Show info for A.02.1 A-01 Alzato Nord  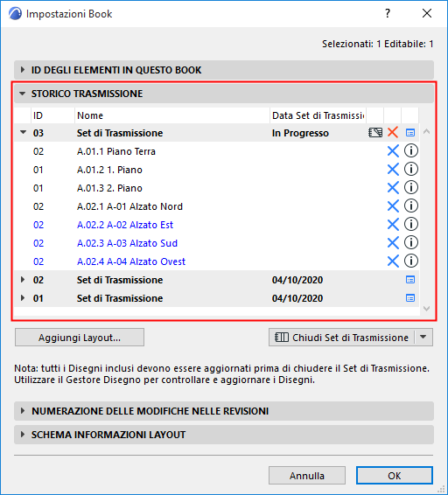411,206
